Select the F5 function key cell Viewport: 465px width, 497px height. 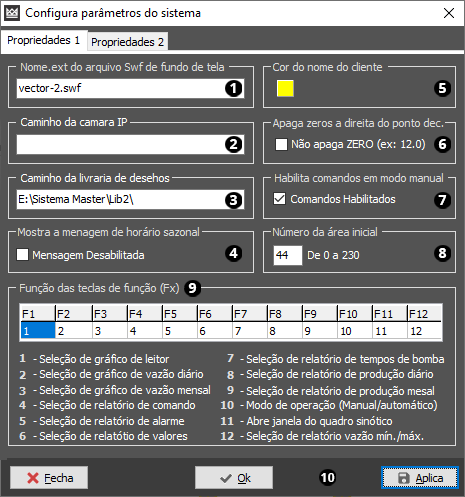(x=180, y=331)
